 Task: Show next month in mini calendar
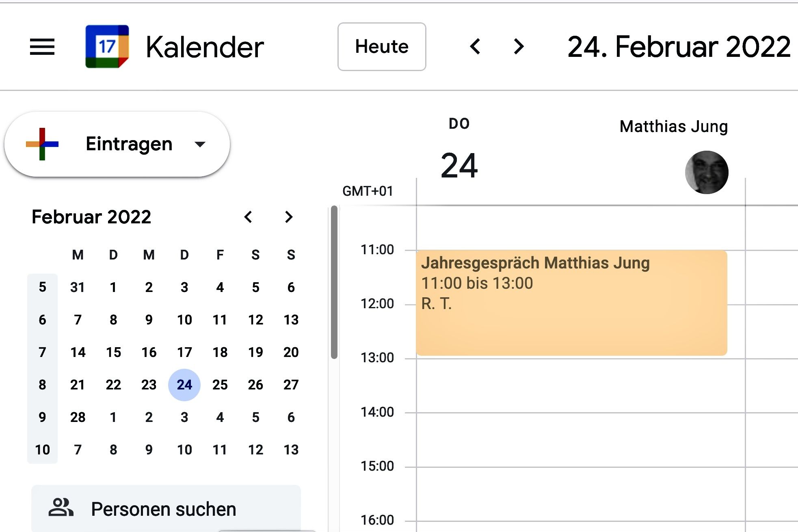coord(289,217)
